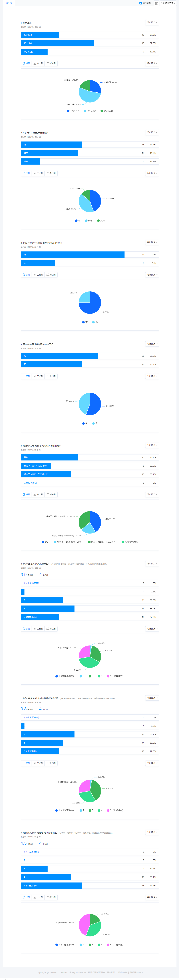The width and height of the screenshot is (179, 980).
Task: Click the 3.9 平均数 value in question 6
Action: (24, 575)
